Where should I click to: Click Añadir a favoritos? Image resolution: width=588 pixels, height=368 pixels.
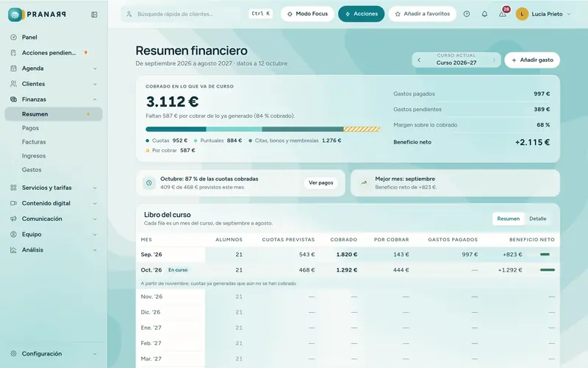[x=422, y=14]
